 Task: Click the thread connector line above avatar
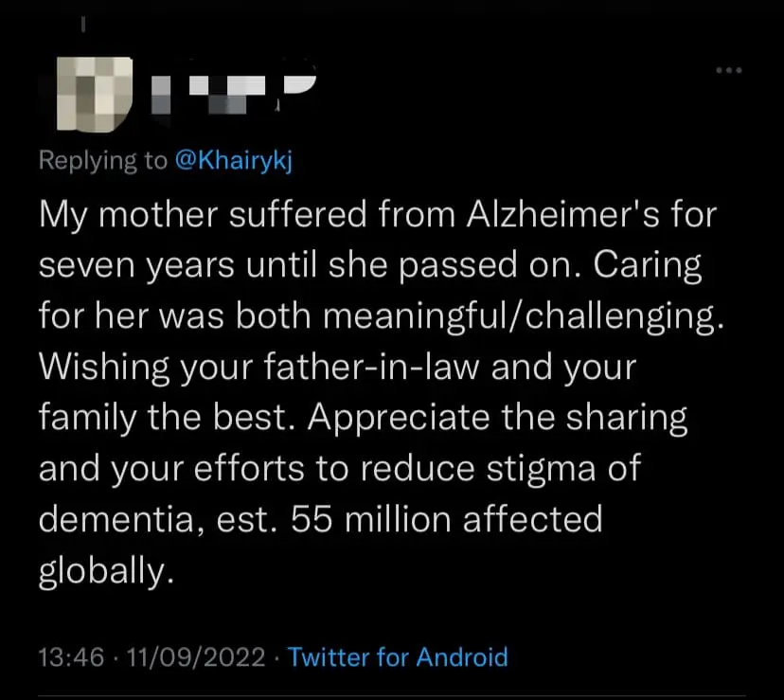tap(81, 27)
